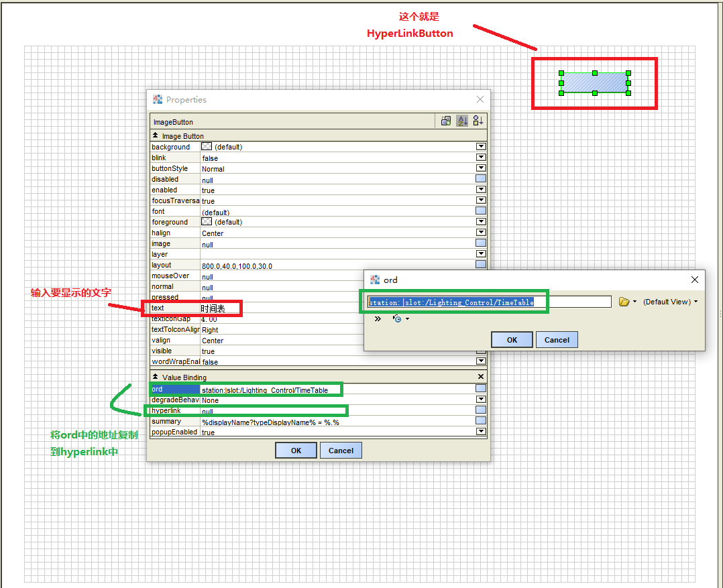Open the Default View dropdown in ord dialog

click(670, 302)
